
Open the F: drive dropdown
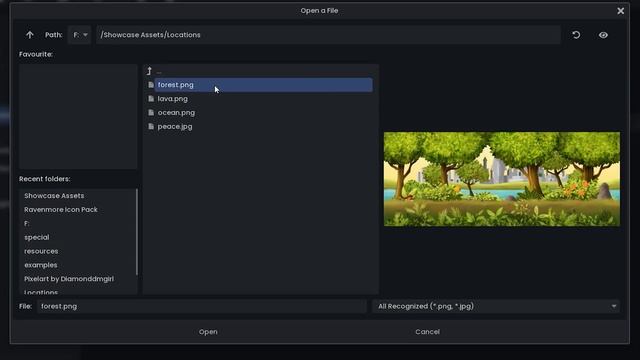tap(80, 35)
